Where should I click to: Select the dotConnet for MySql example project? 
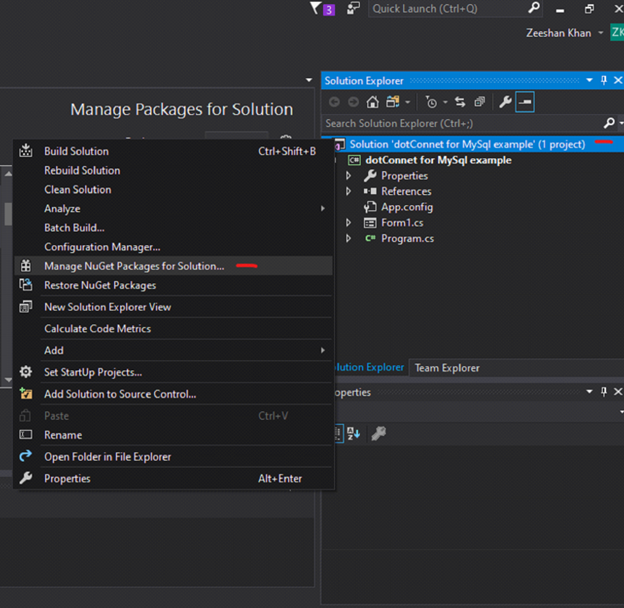coord(438,160)
